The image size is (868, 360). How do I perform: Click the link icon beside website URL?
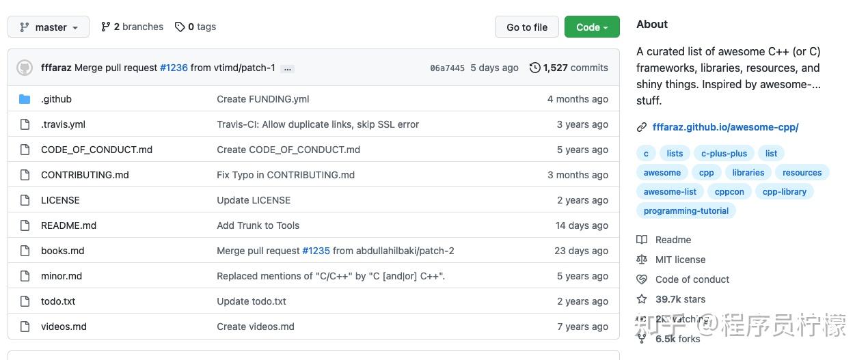642,127
